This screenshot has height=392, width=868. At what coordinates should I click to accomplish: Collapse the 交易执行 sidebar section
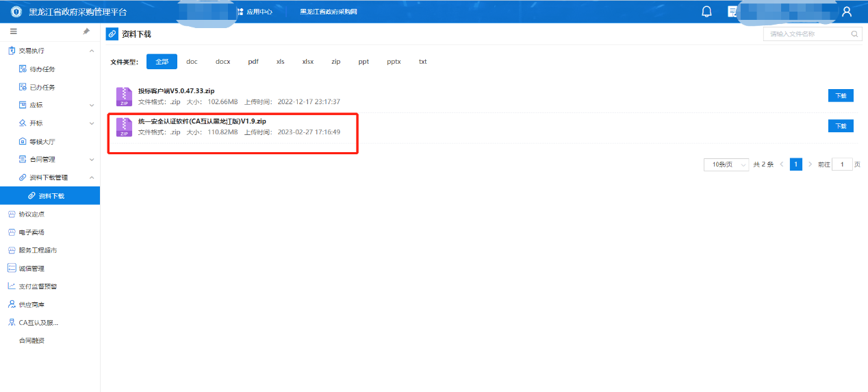(92, 51)
